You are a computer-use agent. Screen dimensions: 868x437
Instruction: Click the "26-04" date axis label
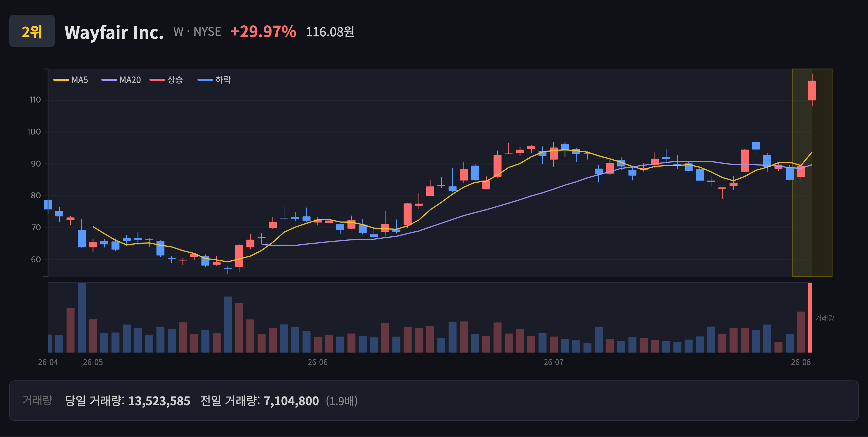[48, 362]
